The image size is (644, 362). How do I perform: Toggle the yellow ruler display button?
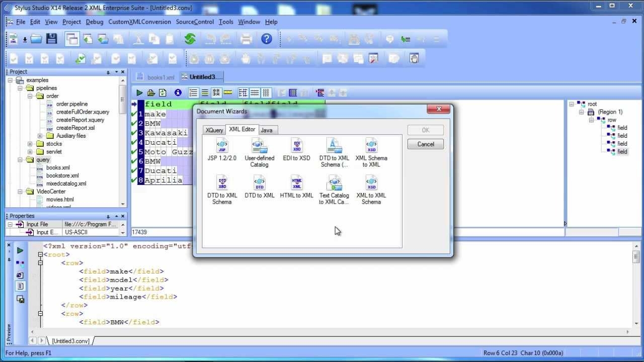(x=228, y=93)
